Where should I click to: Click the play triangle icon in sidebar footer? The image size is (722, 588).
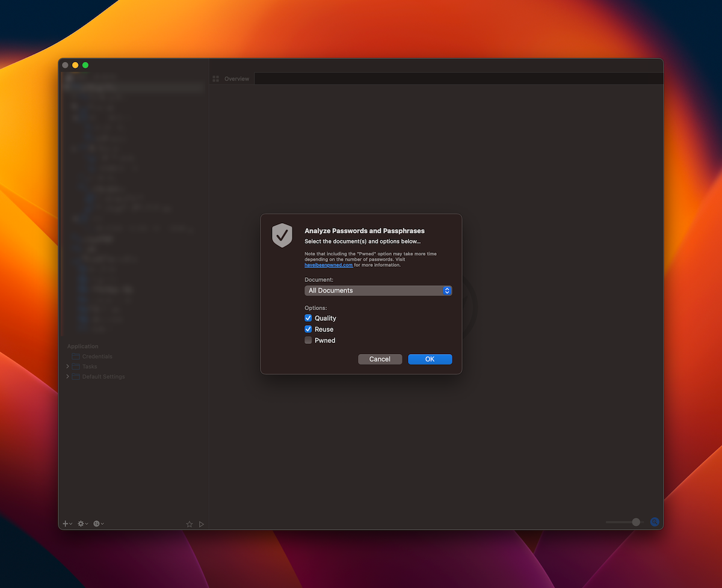point(201,524)
